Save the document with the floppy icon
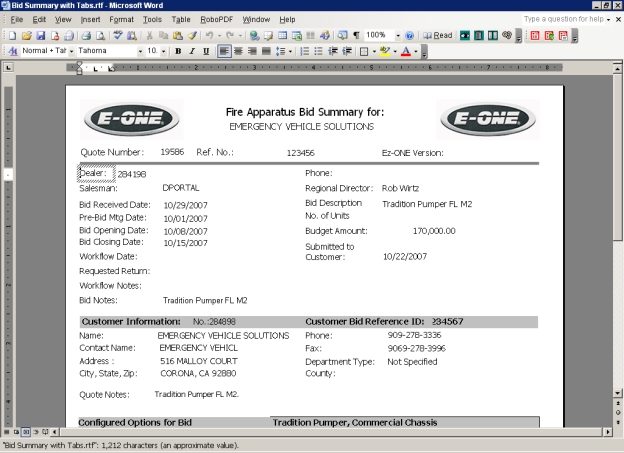The image size is (624, 453). pos(41,36)
